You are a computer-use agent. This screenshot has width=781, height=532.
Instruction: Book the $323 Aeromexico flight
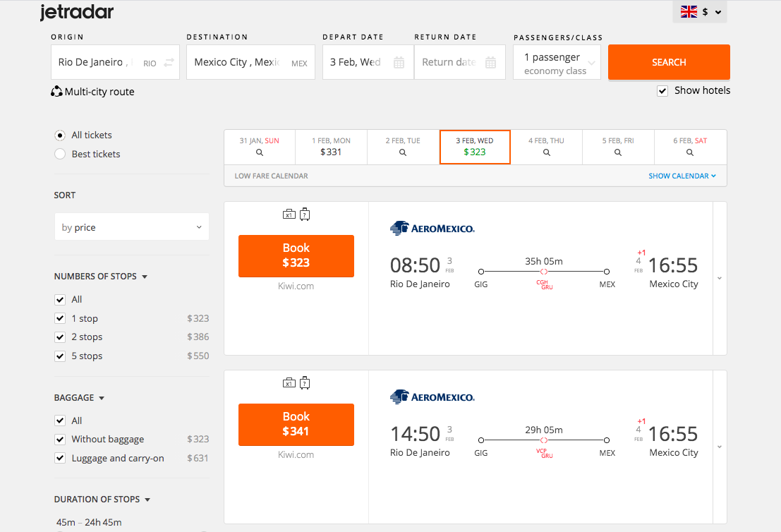tap(296, 255)
